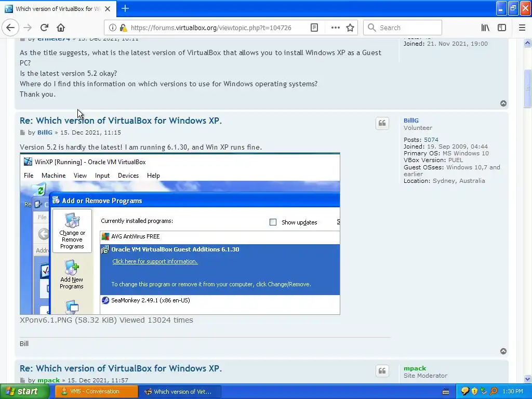Open on-screen keyboard tray icon

point(446,392)
